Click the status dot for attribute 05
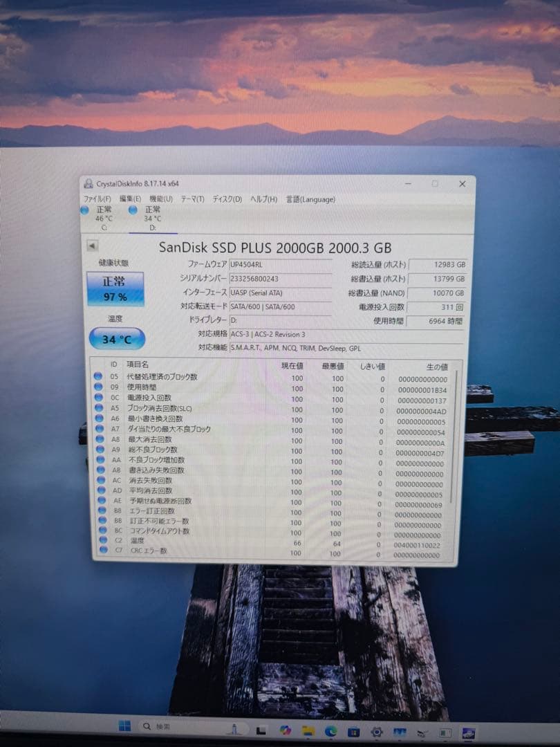The image size is (560, 747). pyautogui.click(x=98, y=376)
